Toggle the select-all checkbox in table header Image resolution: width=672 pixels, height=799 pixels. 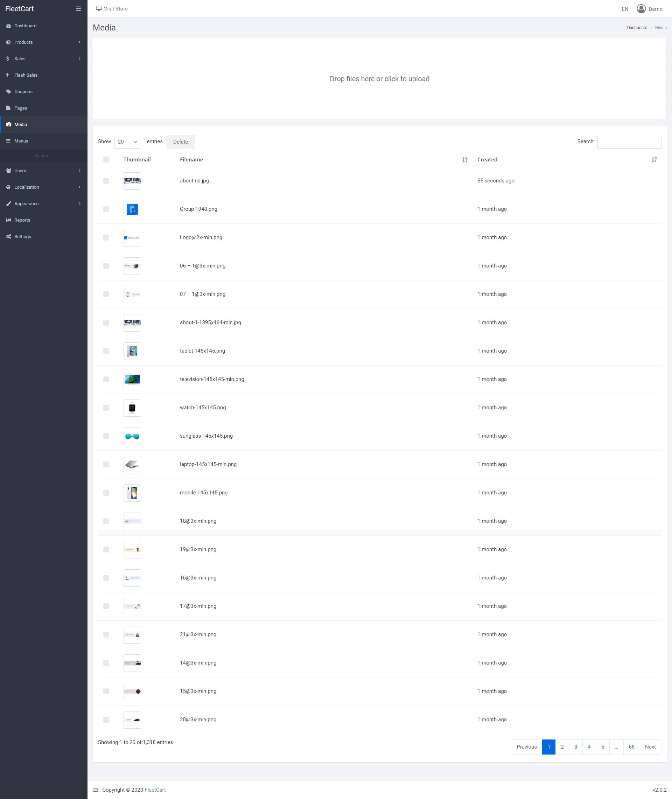(106, 160)
